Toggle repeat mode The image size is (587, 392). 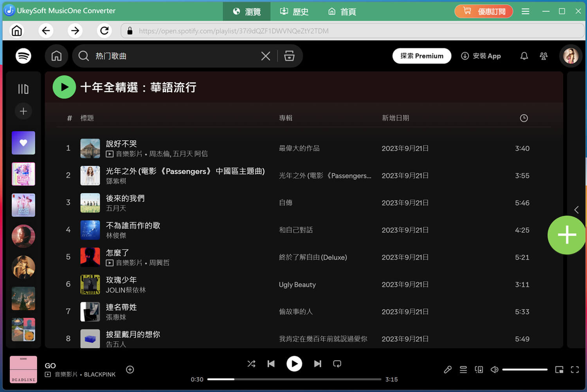337,364
